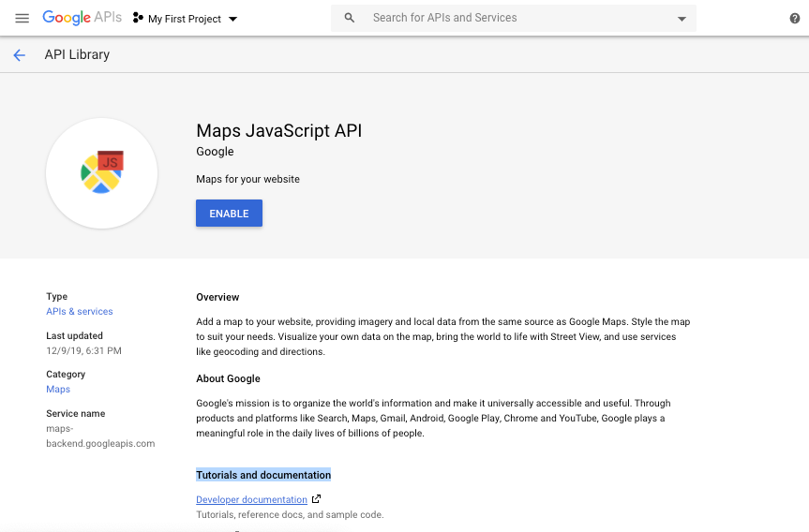
Task: Click the external link icon beside Developer documentation
Action: pyautogui.click(x=316, y=499)
